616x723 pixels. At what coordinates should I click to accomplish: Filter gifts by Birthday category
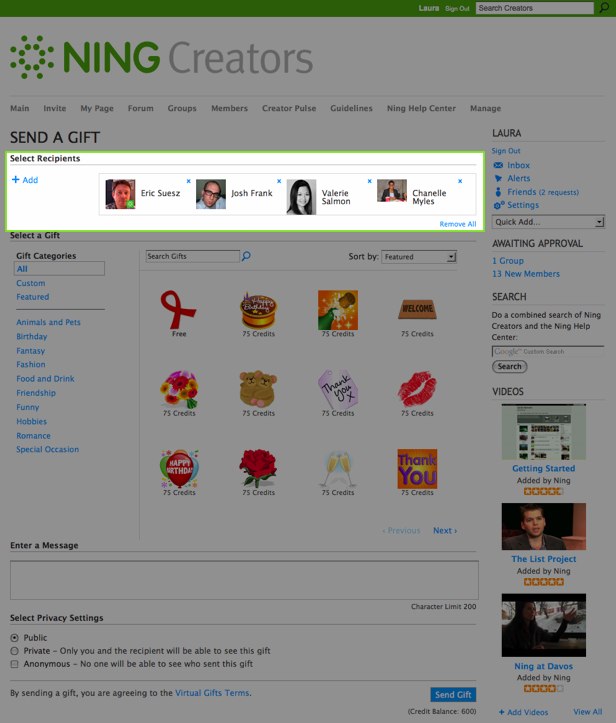coord(32,337)
